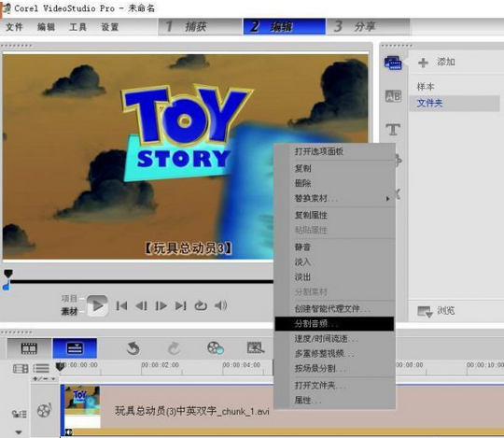Switch preview mode to 素材
504x438 pixels.
pos(69,312)
